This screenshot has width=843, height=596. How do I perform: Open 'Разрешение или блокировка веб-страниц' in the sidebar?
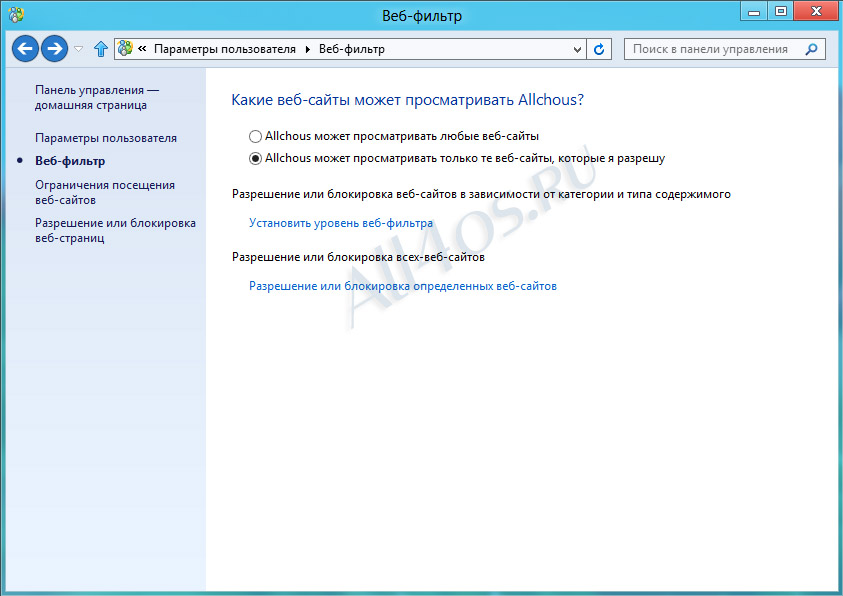[x=115, y=230]
